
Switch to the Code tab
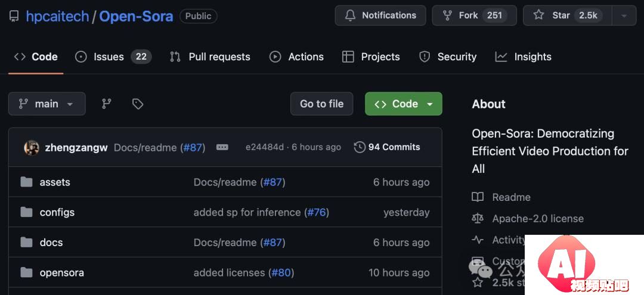click(36, 57)
